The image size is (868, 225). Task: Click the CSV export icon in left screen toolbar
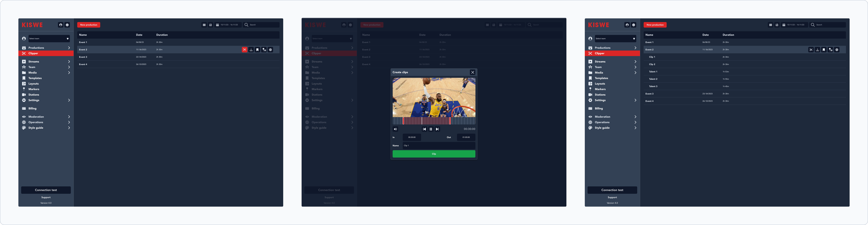click(x=211, y=25)
